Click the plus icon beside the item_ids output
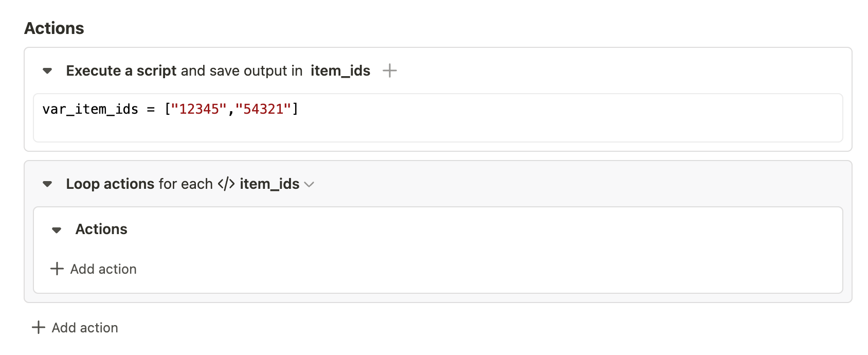Viewport: 868px width, 355px height. [x=390, y=70]
